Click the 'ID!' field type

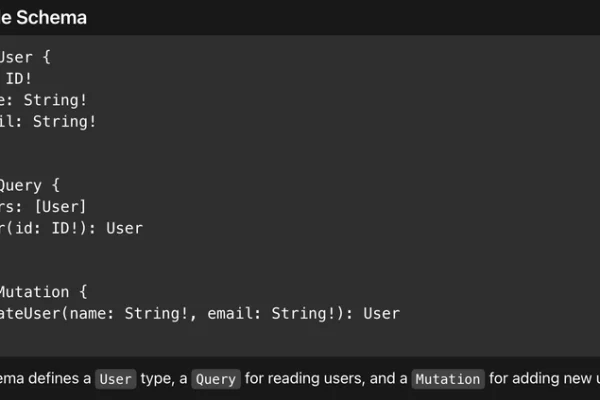coord(18,79)
